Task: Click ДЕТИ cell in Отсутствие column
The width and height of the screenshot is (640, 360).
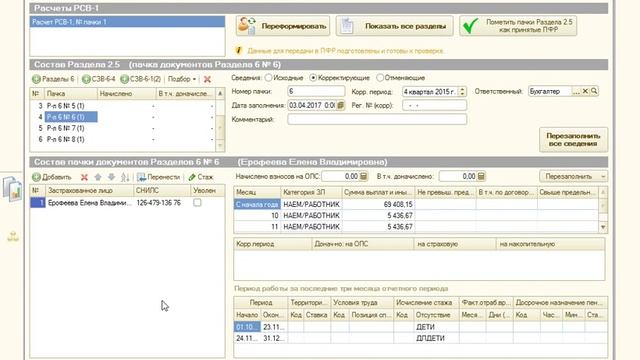Action: (436, 327)
